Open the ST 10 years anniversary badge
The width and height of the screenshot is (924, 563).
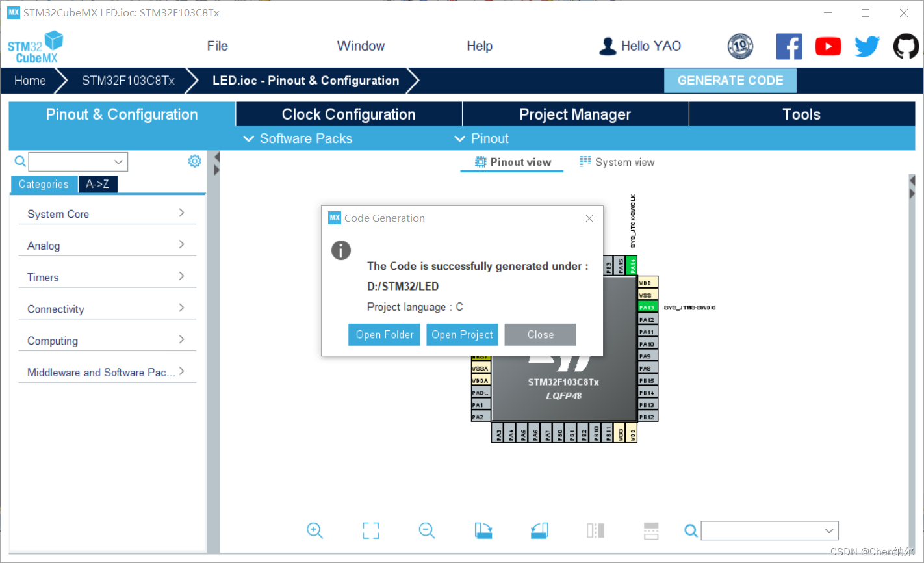(x=740, y=46)
